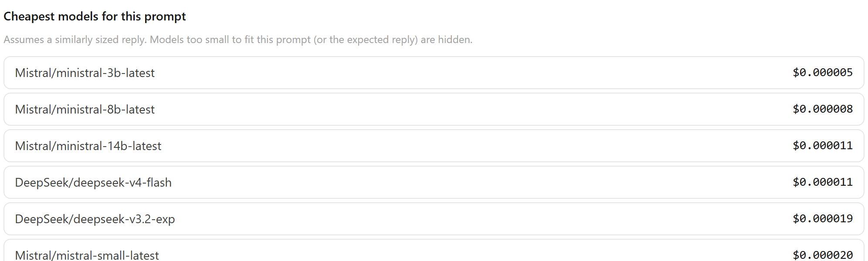
Task: Select the Mistral/mistral-small-latest model name
Action: coord(87,255)
